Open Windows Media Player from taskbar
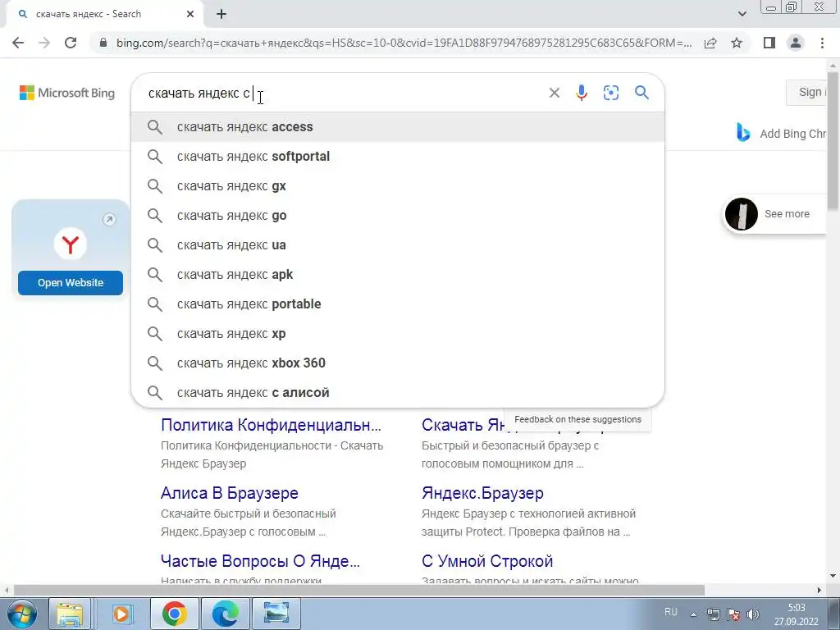The height and width of the screenshot is (630, 840). pyautogui.click(x=121, y=614)
